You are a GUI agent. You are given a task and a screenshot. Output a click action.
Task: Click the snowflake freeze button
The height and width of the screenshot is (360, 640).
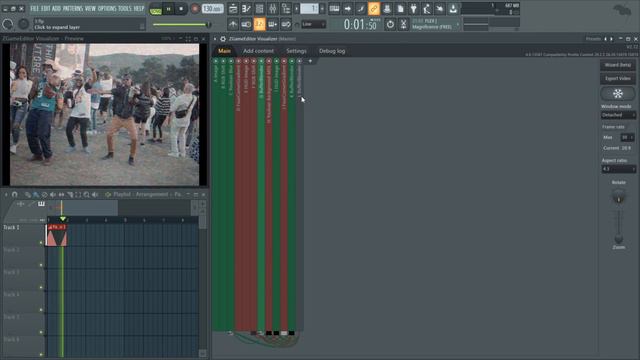[618, 93]
